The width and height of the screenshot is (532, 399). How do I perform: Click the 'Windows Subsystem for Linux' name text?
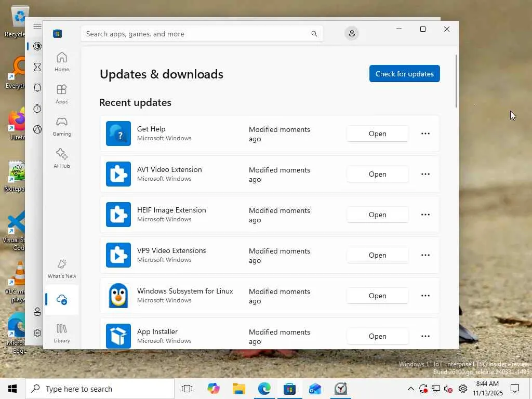click(x=185, y=291)
